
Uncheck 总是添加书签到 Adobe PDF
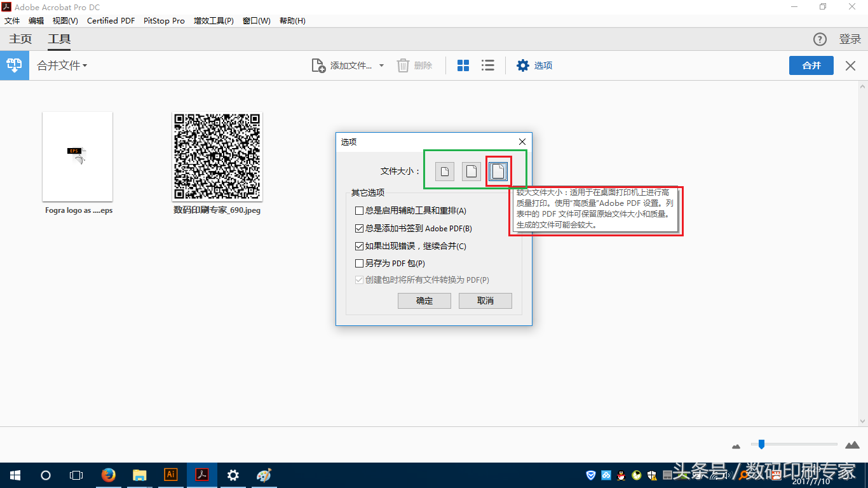[360, 228]
